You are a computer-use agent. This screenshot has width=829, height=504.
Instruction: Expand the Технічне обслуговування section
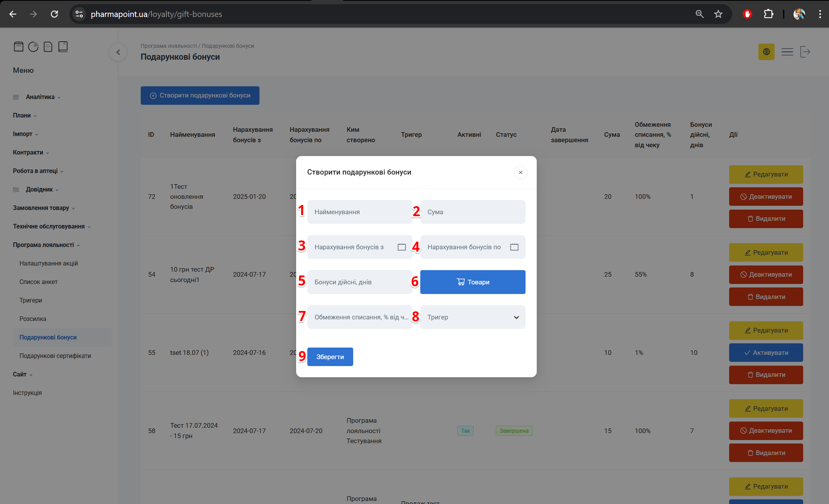coord(52,227)
